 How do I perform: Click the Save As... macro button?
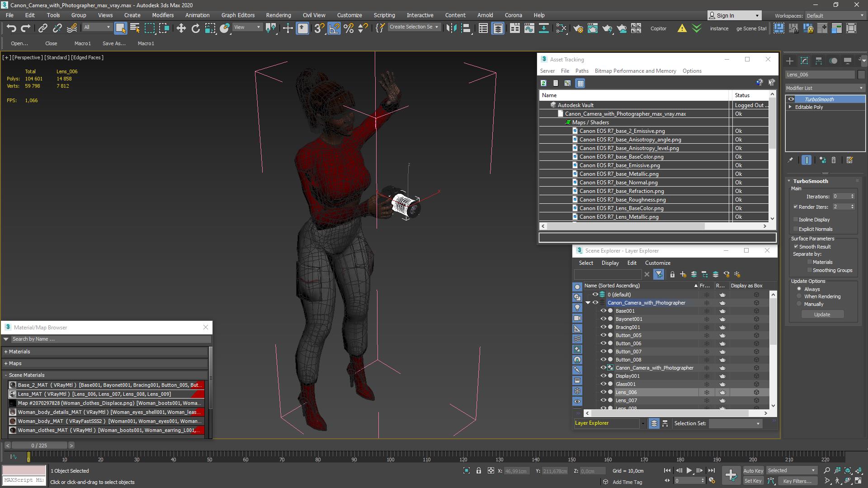click(114, 43)
